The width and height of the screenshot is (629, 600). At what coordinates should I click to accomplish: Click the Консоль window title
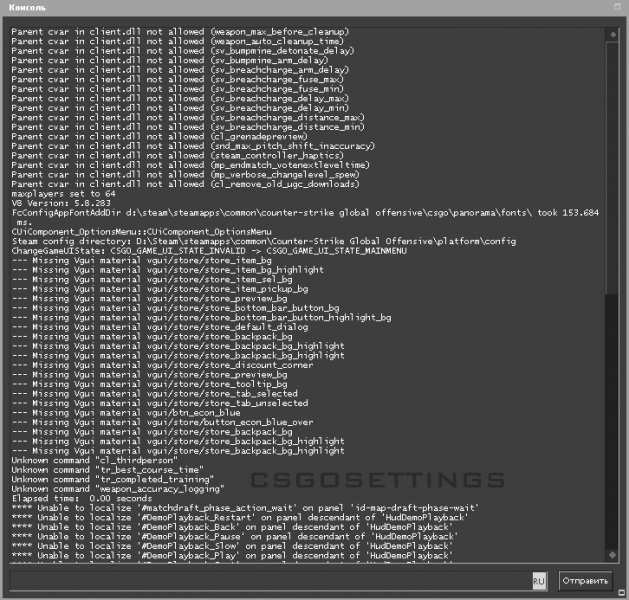tap(27, 7)
